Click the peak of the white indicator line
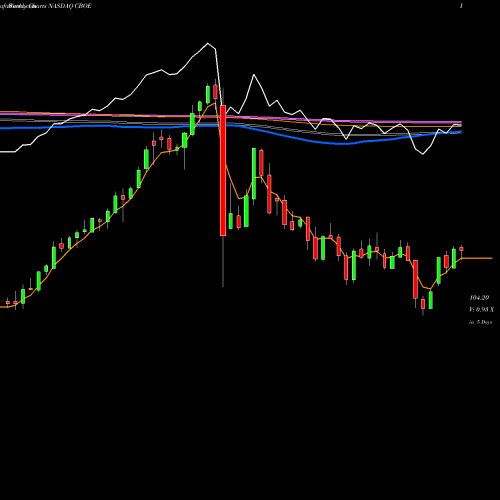Image resolution: width=500 pixels, height=500 pixels. (208, 43)
